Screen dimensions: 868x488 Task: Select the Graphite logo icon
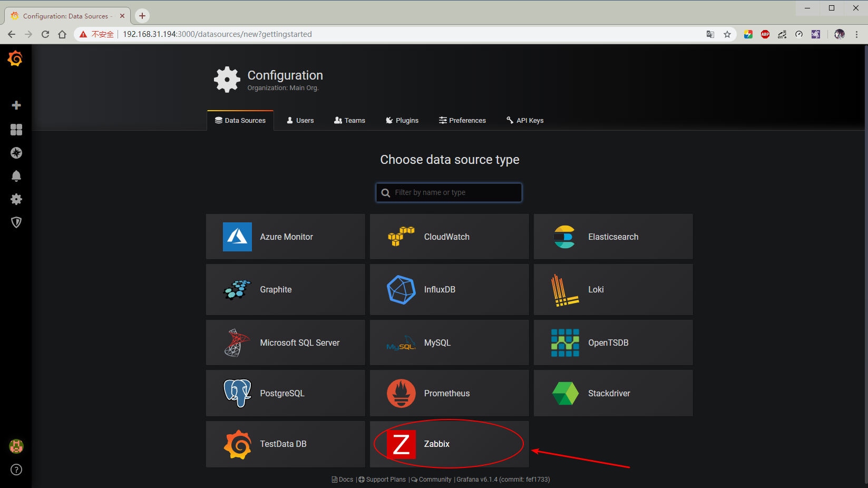[x=237, y=289]
